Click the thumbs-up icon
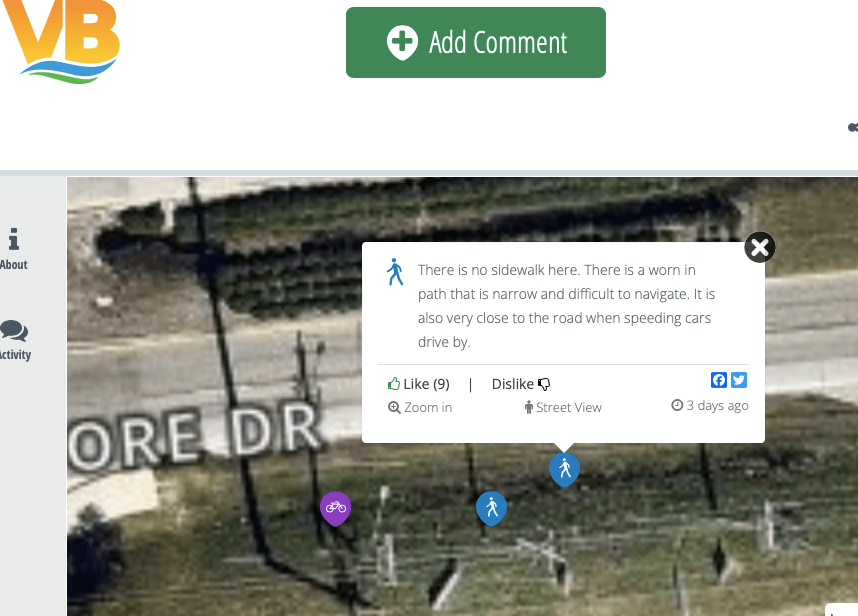The width and height of the screenshot is (858, 616). tap(393, 383)
